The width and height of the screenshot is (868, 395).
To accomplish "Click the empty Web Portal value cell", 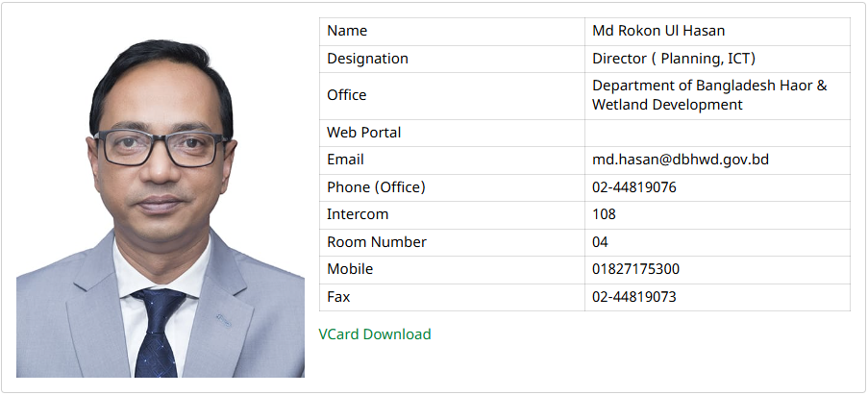I will (x=716, y=133).
